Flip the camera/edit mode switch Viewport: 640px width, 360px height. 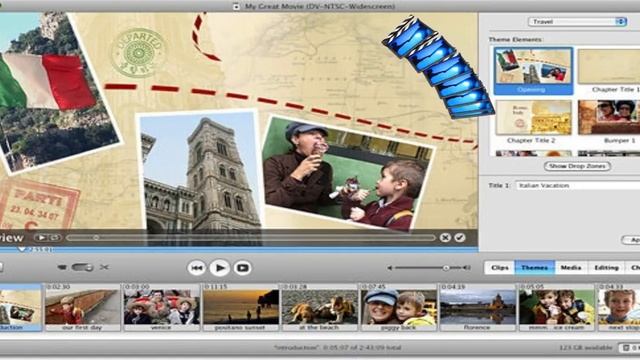(x=82, y=267)
